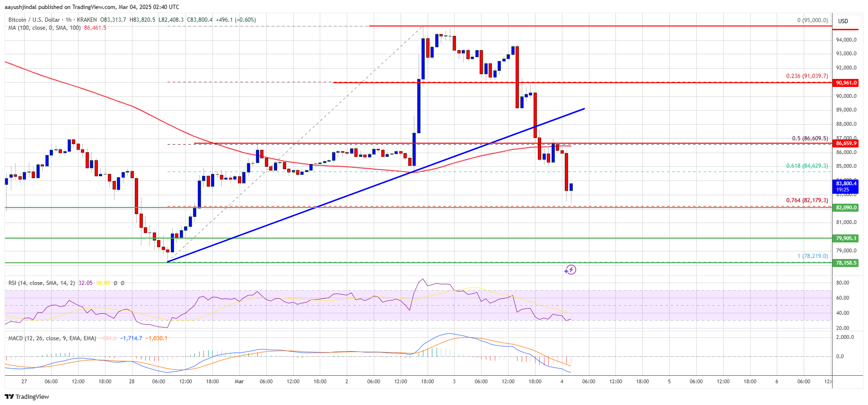868x405 pixels.
Task: Click the green 82,090.0 price axis label
Action: click(x=846, y=207)
